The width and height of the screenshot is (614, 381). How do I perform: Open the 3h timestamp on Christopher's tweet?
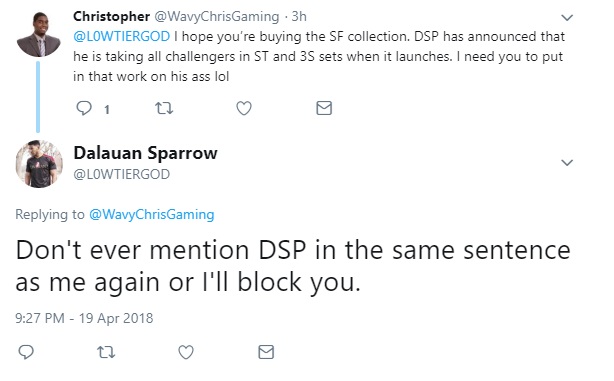[299, 16]
